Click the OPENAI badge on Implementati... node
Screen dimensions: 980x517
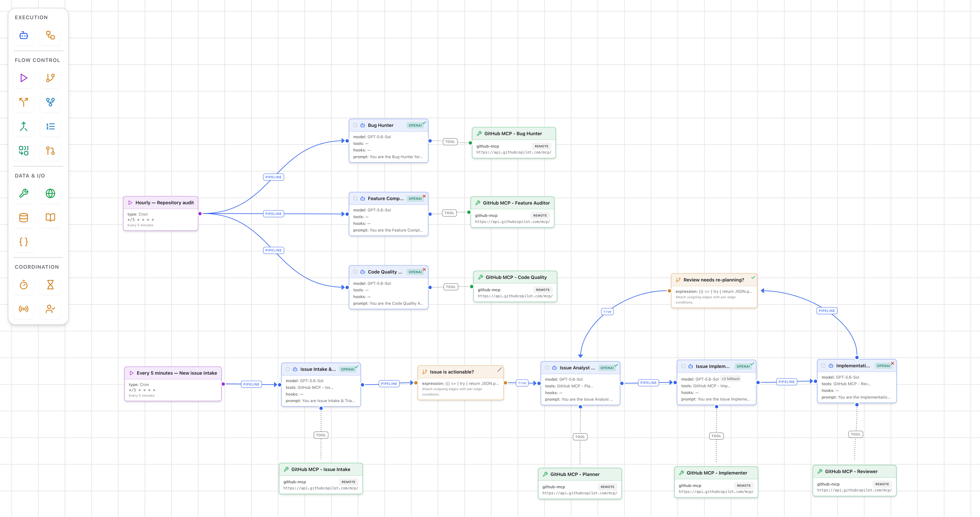coord(883,366)
